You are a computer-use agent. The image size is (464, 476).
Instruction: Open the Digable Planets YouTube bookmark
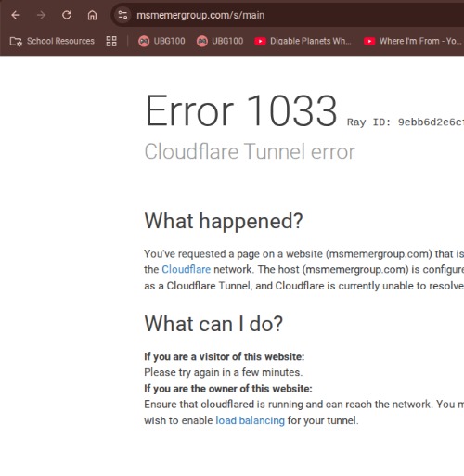click(303, 41)
